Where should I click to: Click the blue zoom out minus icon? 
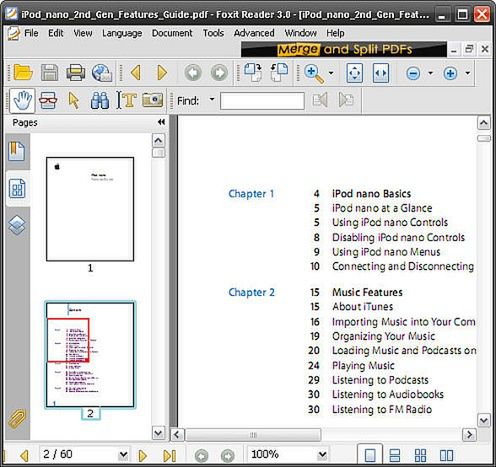pos(413,73)
